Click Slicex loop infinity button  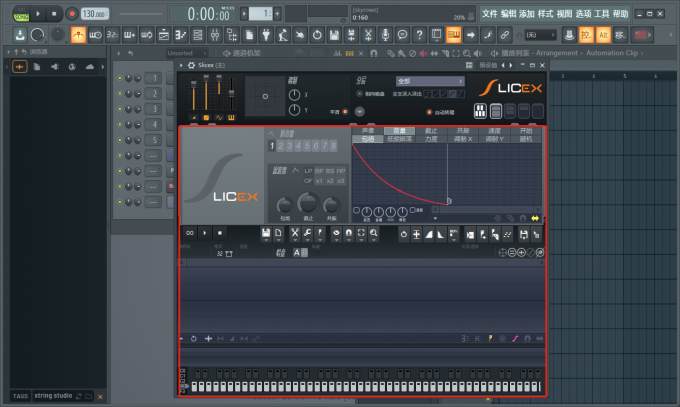point(190,233)
